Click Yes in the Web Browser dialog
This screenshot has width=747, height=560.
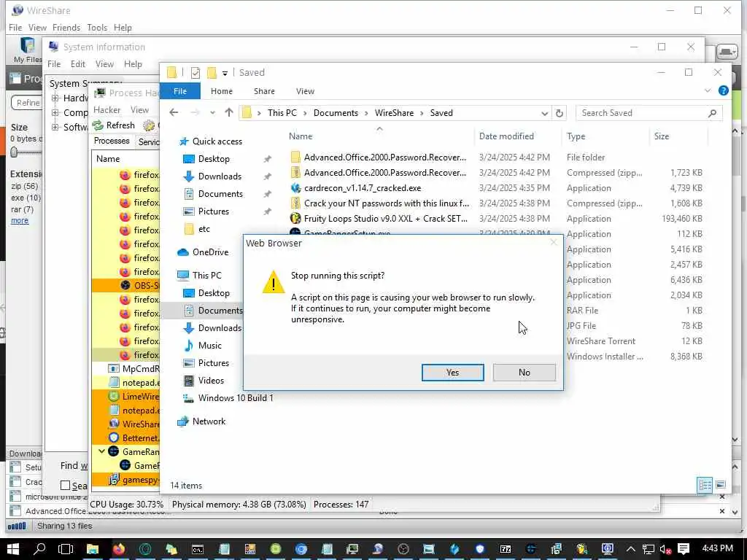point(452,373)
